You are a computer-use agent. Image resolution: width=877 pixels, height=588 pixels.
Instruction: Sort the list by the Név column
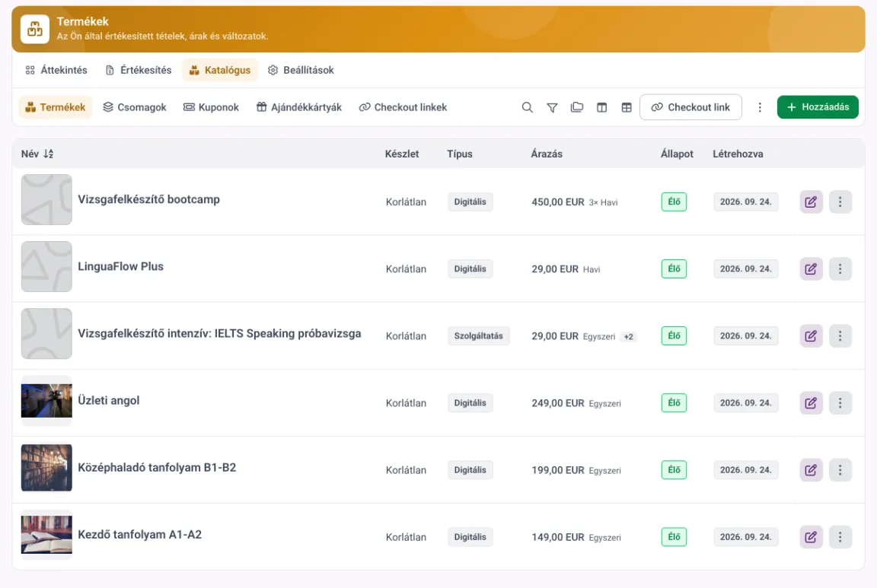(37, 154)
